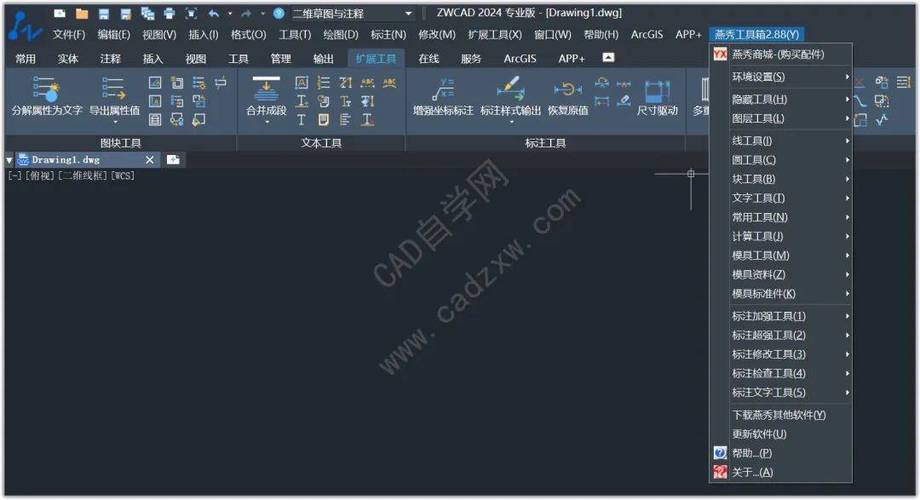Expand the 标注样式输出 dropdown arrow
This screenshot has height=500, width=920.
510,123
